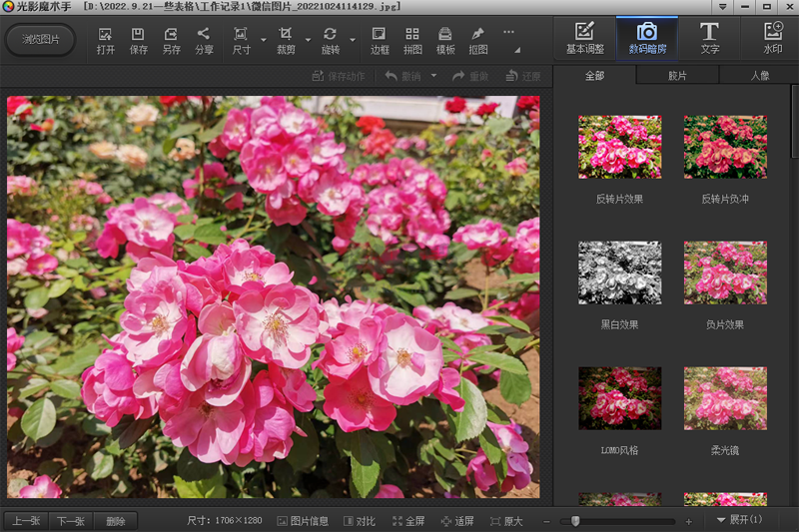Switch to the 胶片 (Film) tab
The height and width of the screenshot is (532, 799).
coord(677,75)
